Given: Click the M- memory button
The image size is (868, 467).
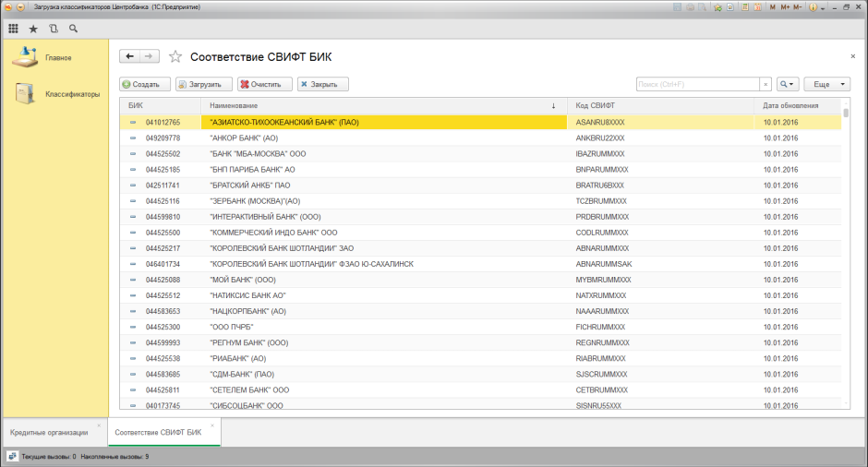Looking at the screenshot, I should [x=798, y=7].
